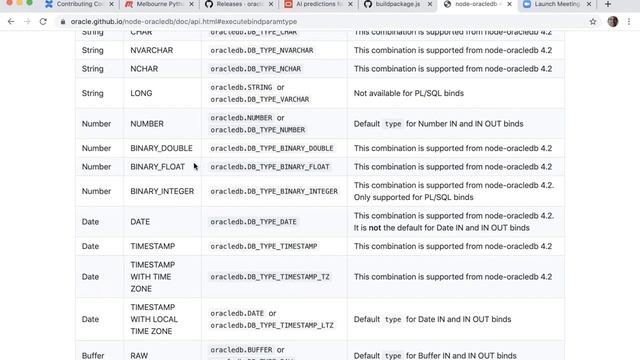The height and width of the screenshot is (360, 640).
Task: Go back to the previous page
Action: [x=11, y=21]
